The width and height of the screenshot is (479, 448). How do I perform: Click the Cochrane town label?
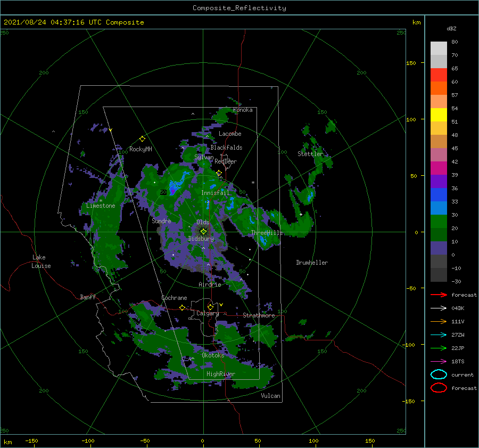pos(174,298)
